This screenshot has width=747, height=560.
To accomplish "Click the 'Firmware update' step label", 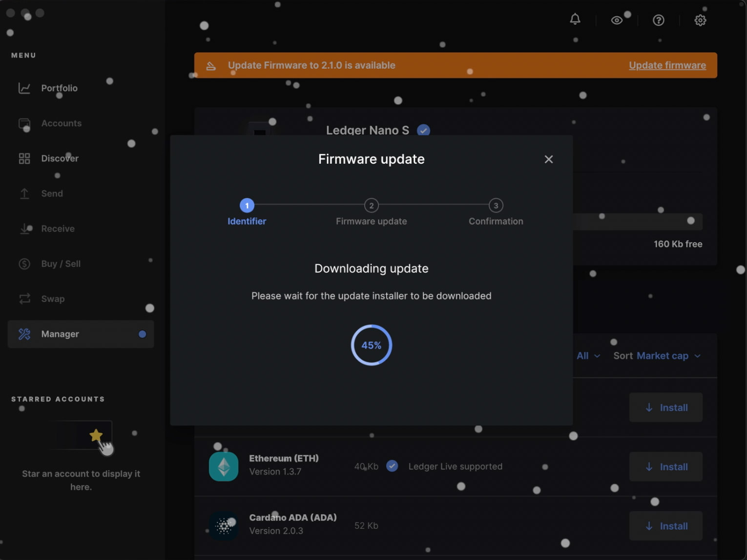I will [372, 221].
